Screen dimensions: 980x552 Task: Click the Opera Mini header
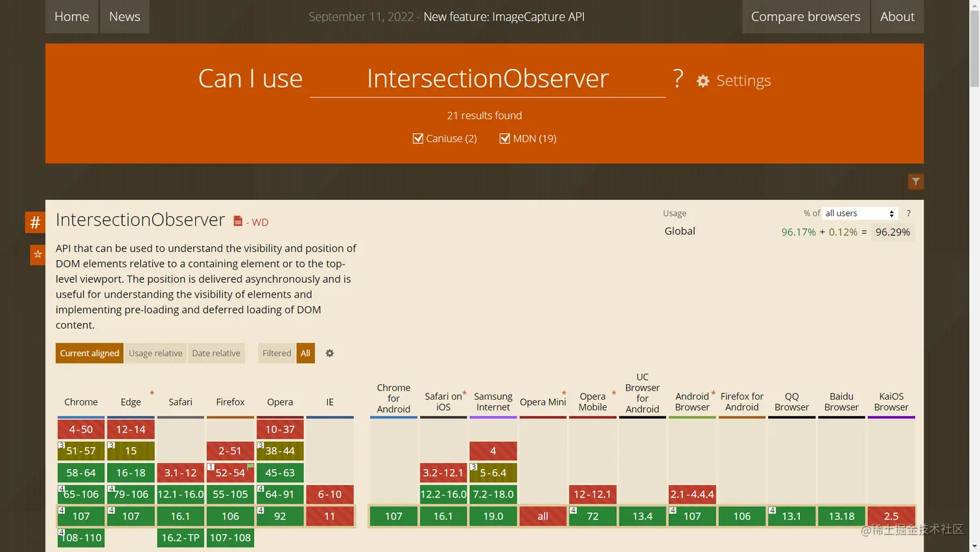coord(542,402)
